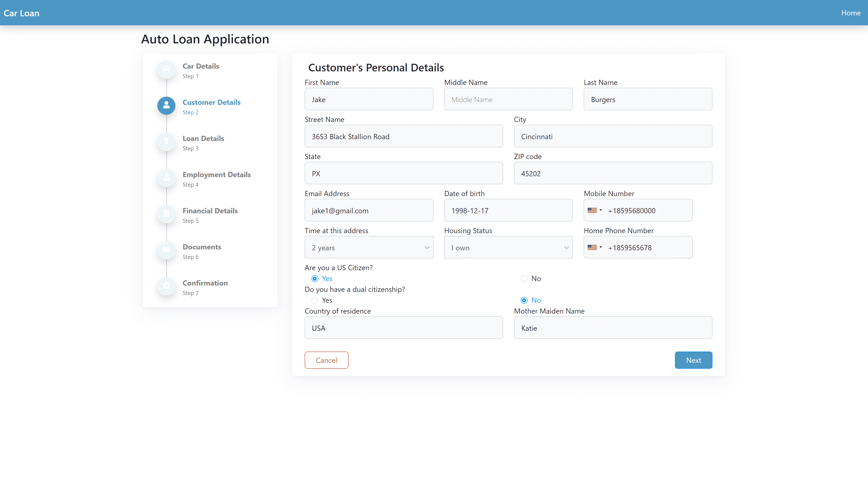Open the Time at this address dropdown
This screenshot has width=868, height=488.
(369, 247)
